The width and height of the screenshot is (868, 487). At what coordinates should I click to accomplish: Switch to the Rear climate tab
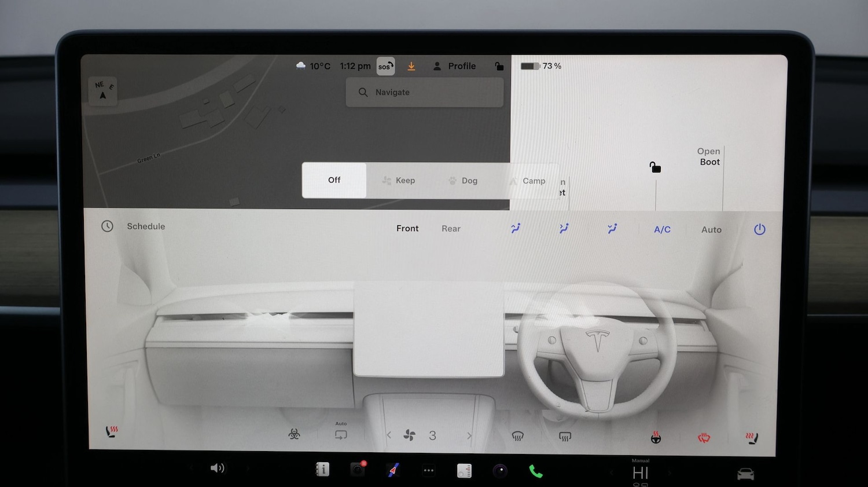coord(451,228)
